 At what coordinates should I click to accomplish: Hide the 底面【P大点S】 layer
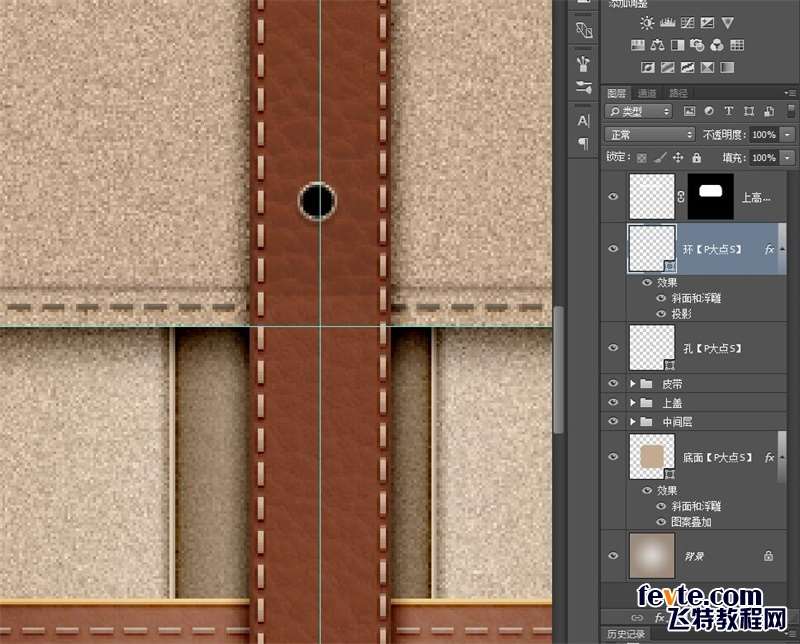[x=613, y=457]
